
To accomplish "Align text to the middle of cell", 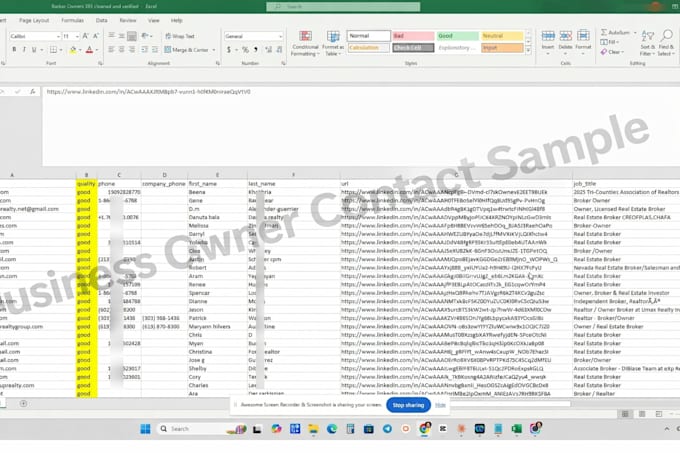I will [122, 36].
